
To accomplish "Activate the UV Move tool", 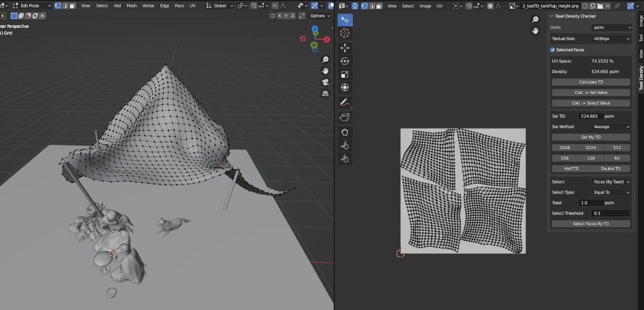I will pos(345,48).
